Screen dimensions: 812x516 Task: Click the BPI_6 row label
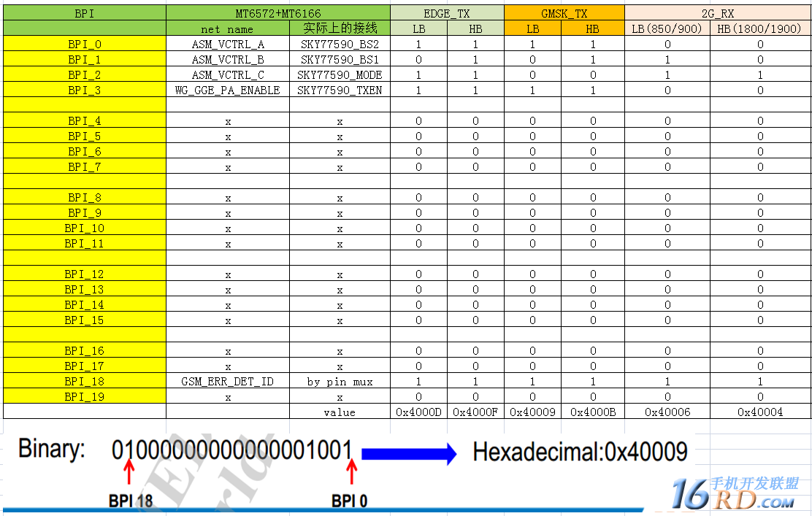tap(85, 151)
